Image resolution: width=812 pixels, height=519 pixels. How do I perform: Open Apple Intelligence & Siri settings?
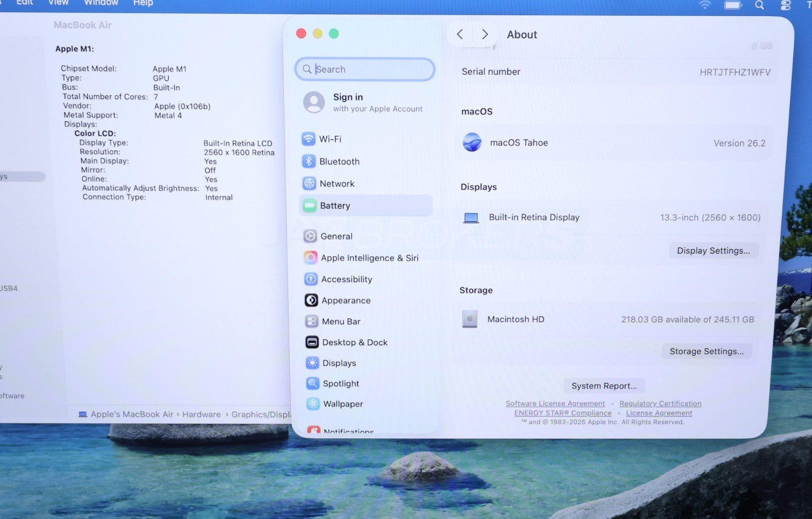(x=369, y=258)
